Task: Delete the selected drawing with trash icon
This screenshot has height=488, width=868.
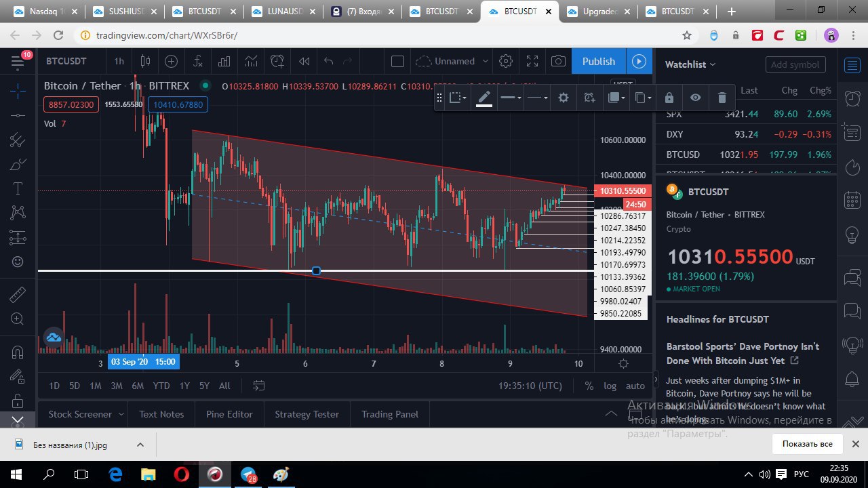Action: (x=722, y=98)
